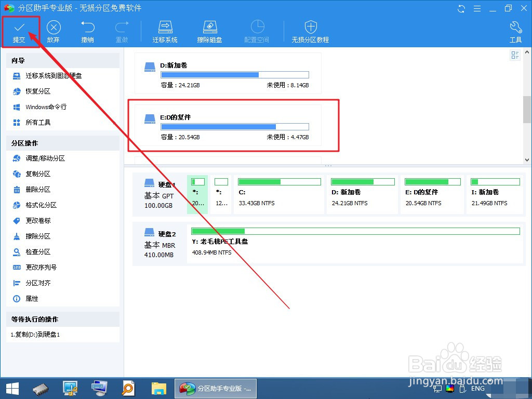Screen dimensions: 532x399
Task: Collapse the 向导 panel header
Action: coord(63,61)
